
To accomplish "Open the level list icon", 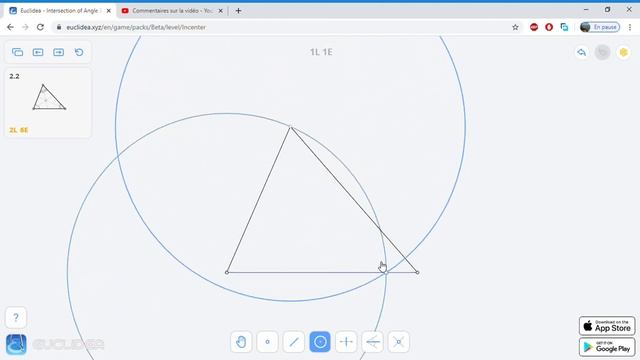I will 18,52.
